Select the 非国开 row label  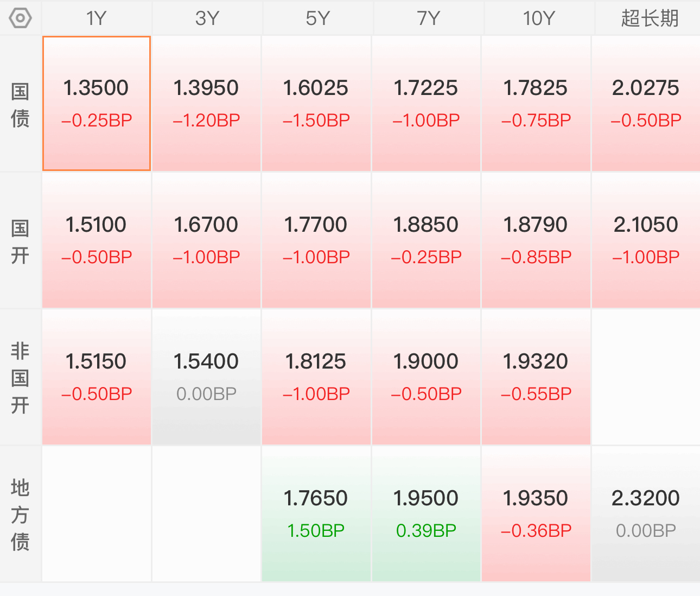20,377
